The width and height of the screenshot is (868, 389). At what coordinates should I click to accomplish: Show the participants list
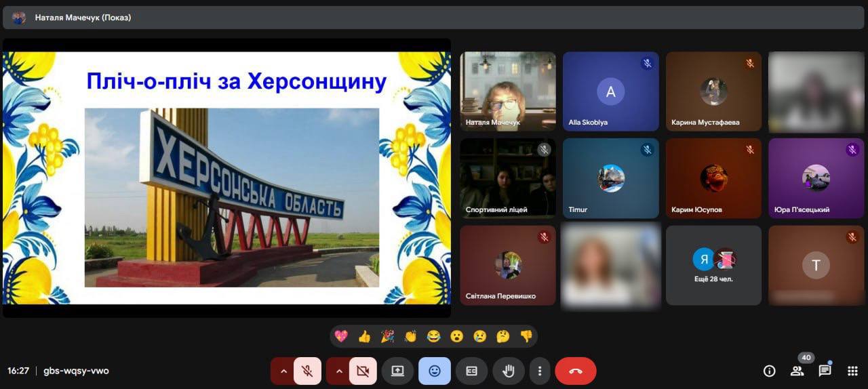(797, 371)
